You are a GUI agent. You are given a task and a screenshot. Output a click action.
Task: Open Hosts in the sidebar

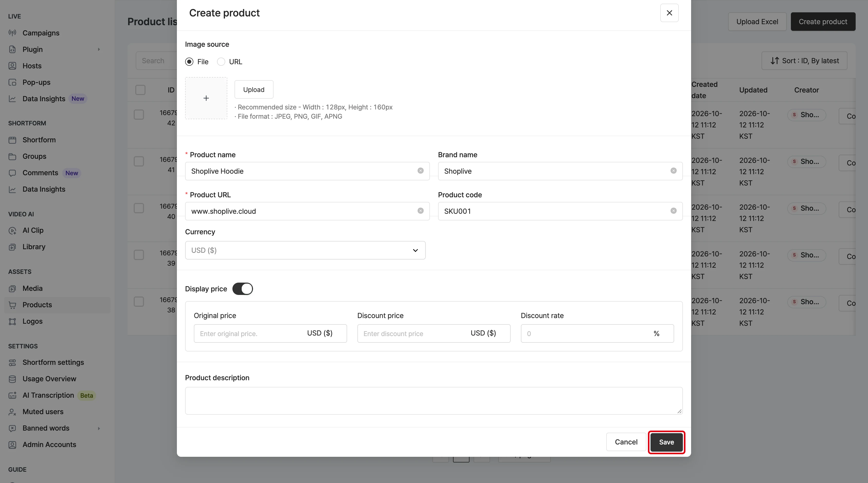(x=32, y=66)
